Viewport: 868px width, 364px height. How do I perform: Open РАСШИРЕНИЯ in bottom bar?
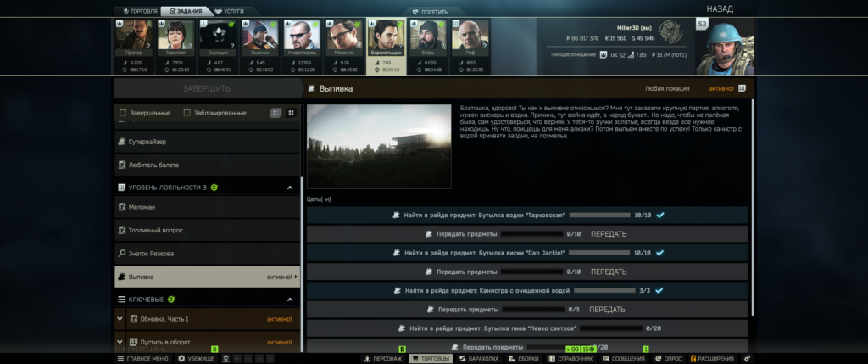click(x=711, y=359)
